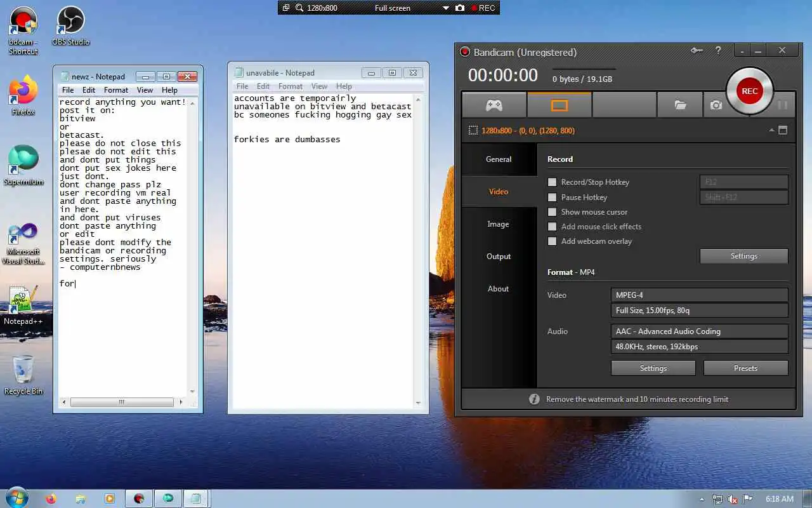
Task: Click the network tray icon
Action: coord(717,499)
